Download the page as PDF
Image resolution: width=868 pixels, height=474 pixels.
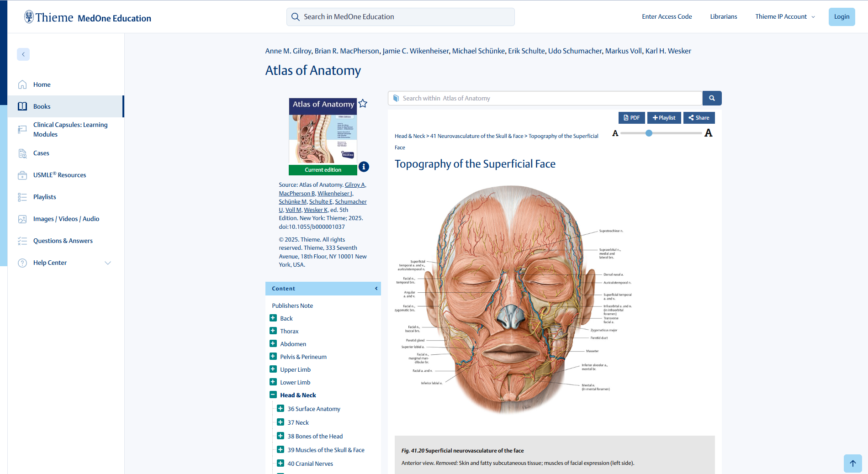(x=631, y=118)
